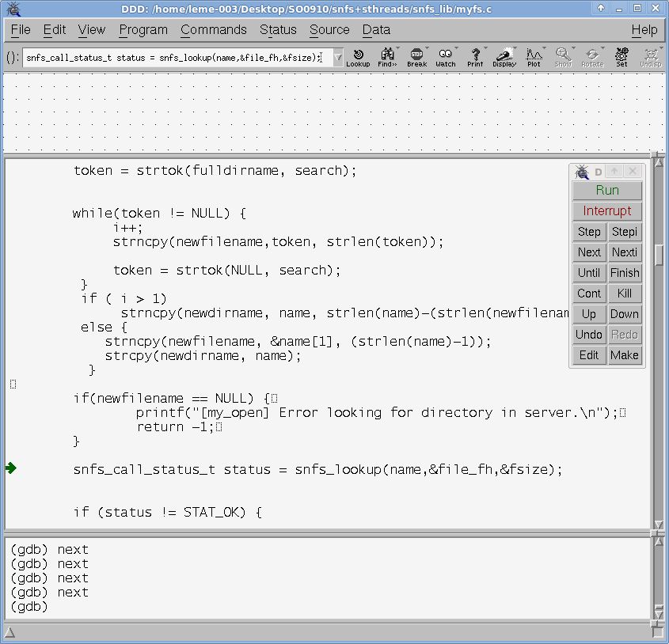Click the Stepi button
Viewport: 669px width, 644px height.
[625, 232]
